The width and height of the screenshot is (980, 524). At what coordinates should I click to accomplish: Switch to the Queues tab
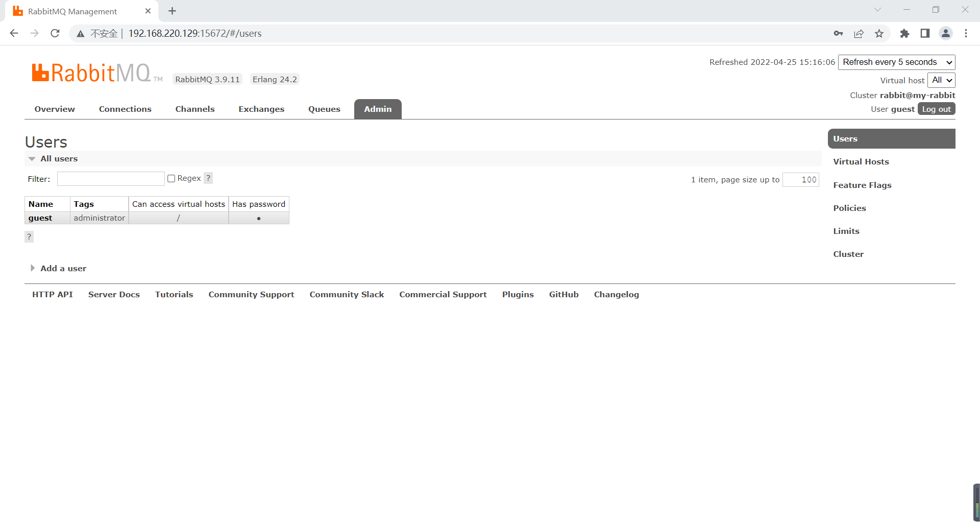pos(324,109)
